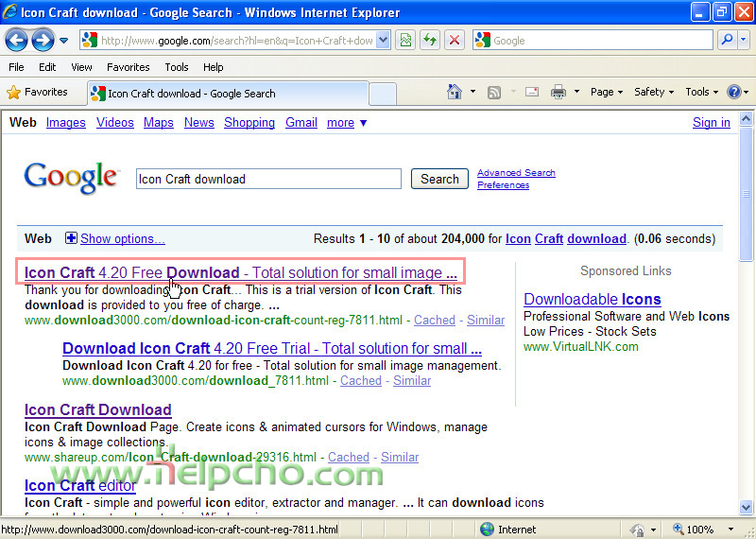
Task: Open search provider dropdown arrow
Action: coord(744,41)
